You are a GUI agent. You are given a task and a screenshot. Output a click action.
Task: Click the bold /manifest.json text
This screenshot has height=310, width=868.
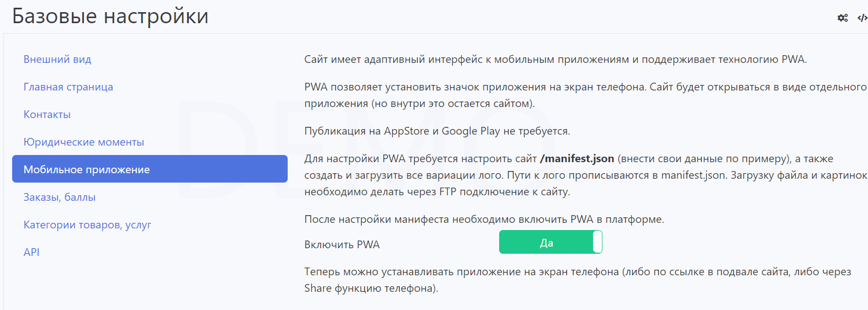click(576, 158)
